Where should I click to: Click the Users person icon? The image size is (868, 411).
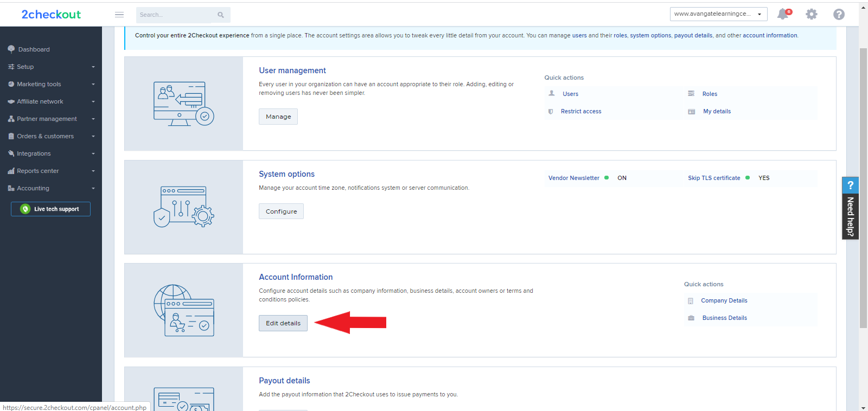click(x=552, y=93)
